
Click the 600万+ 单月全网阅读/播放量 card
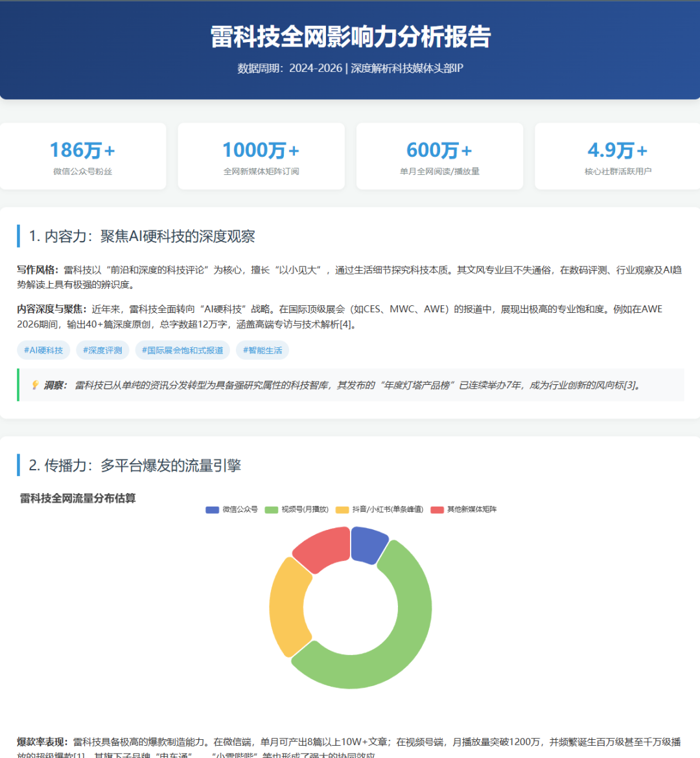point(439,156)
